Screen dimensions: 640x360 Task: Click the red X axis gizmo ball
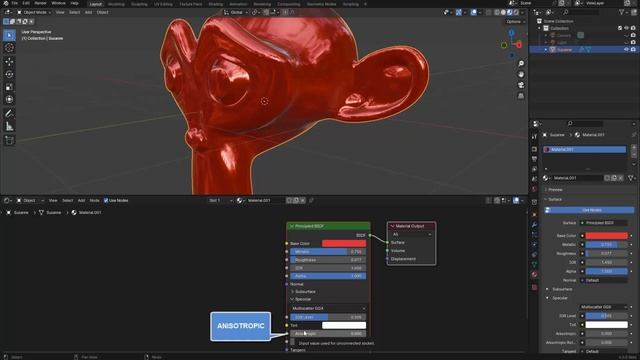point(519,45)
